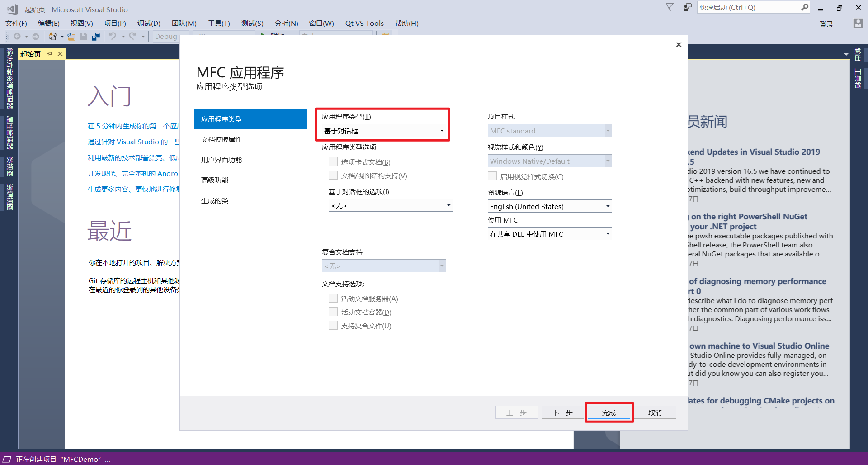Viewport: 868px width, 465px height.
Task: Click the magnifier icon in quick launch box
Action: tap(805, 7)
